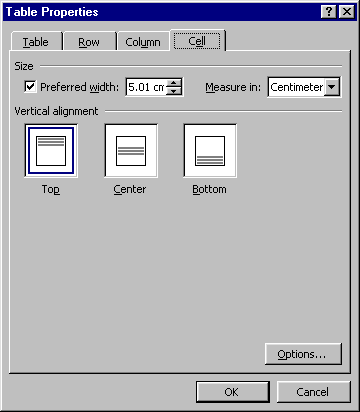360x412 pixels.
Task: Select the Top vertical alignment icon
Action: point(51,151)
